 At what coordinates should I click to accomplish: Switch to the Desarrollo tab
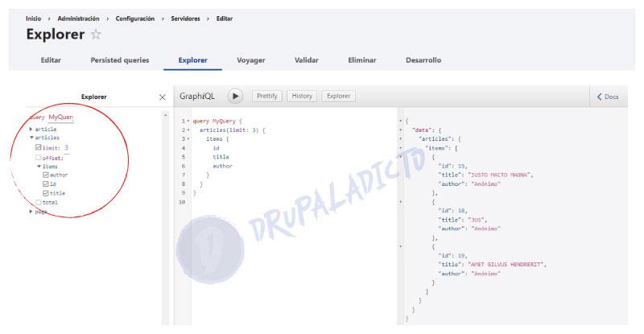point(423,60)
